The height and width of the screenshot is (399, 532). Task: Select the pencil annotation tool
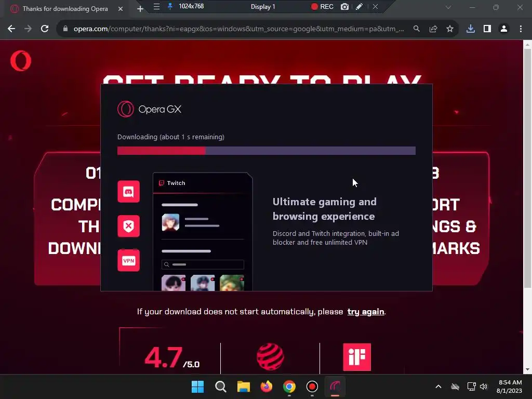360,6
